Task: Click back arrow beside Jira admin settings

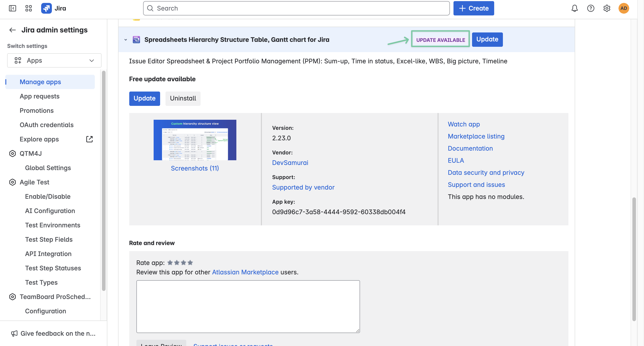Action: point(13,30)
